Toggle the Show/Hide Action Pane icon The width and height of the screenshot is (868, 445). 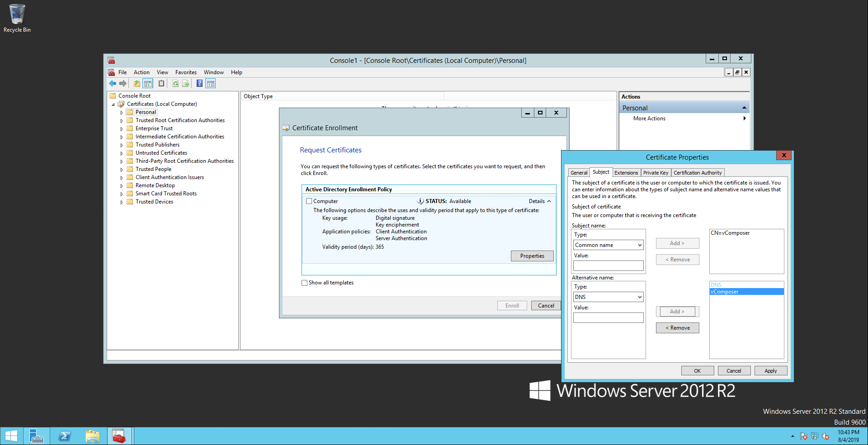coord(211,84)
